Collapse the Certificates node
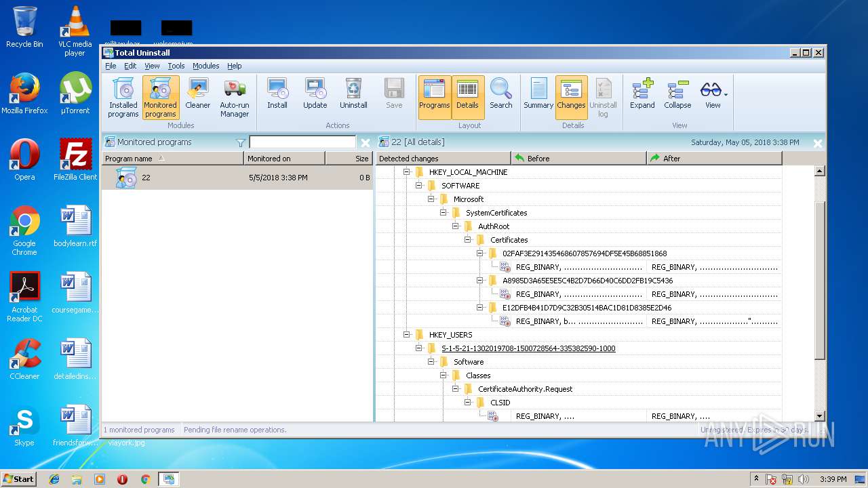 click(x=468, y=240)
